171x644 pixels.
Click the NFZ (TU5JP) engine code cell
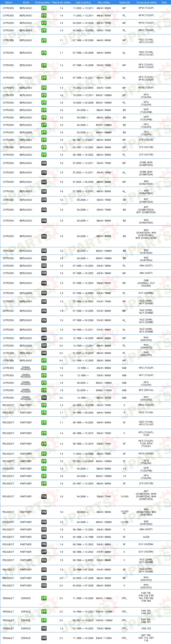146,368
